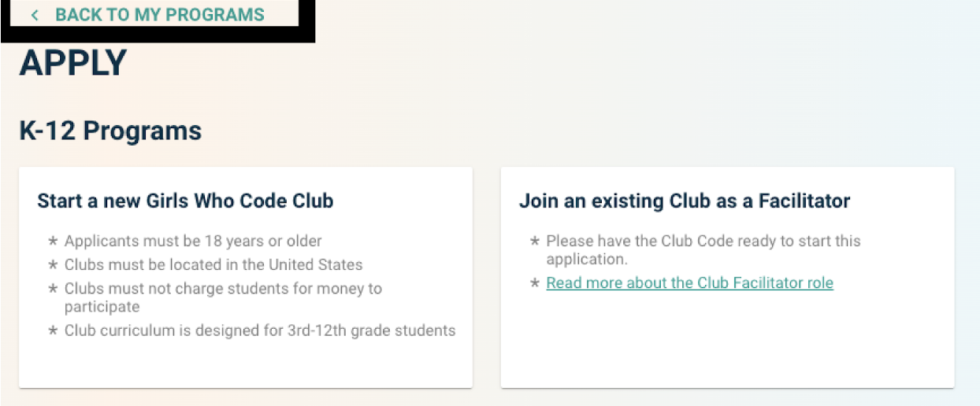Select the "Join an existing Club as a Facilitator" heading
Image resolution: width=980 pixels, height=406 pixels.
click(x=684, y=201)
